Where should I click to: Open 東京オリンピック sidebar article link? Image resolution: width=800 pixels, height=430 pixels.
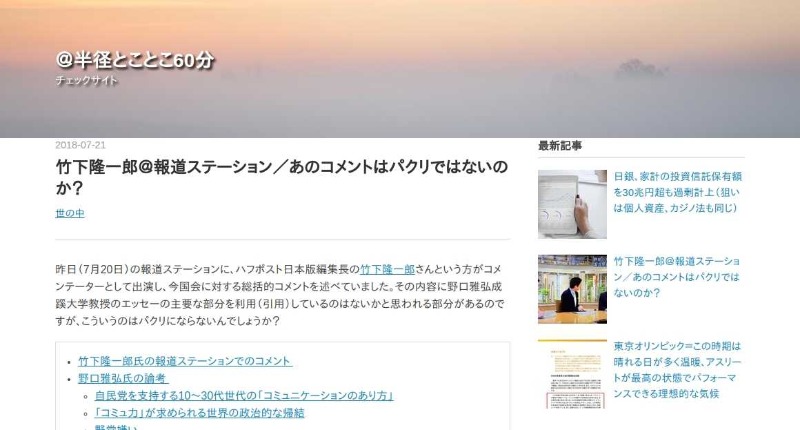click(677, 370)
